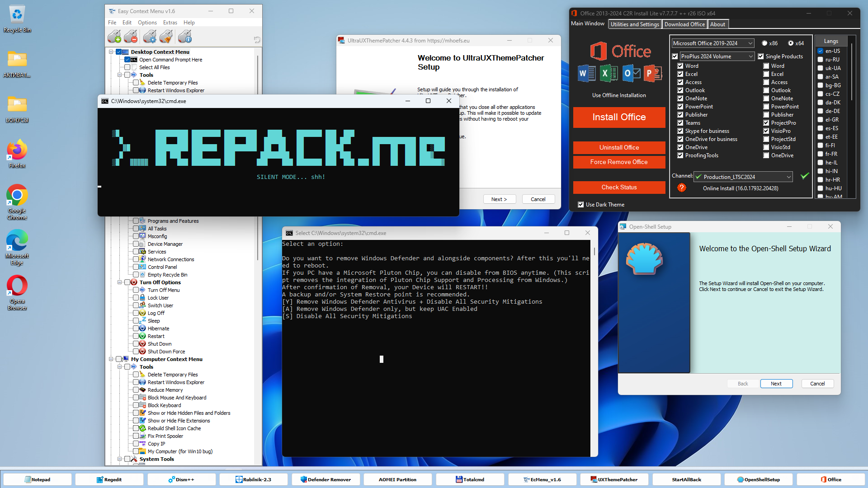This screenshot has height=488, width=868.
Task: Launch UXThemePatcher from the bottom bar
Action: [x=614, y=479]
